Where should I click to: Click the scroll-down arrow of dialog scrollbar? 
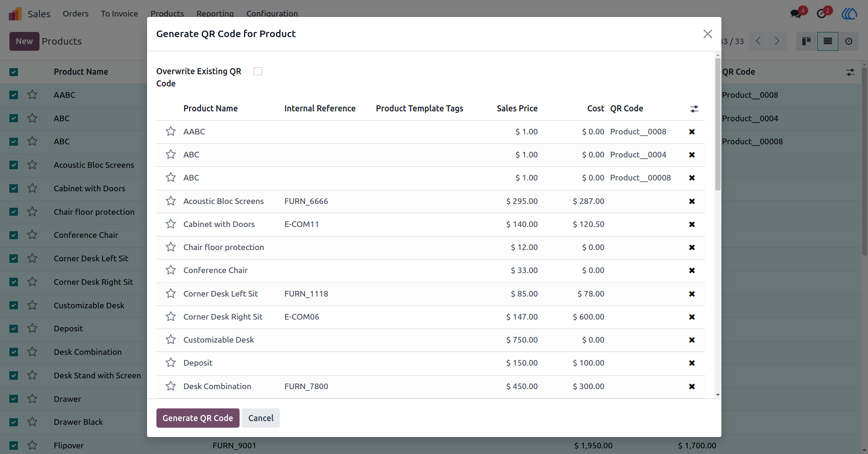(x=718, y=395)
